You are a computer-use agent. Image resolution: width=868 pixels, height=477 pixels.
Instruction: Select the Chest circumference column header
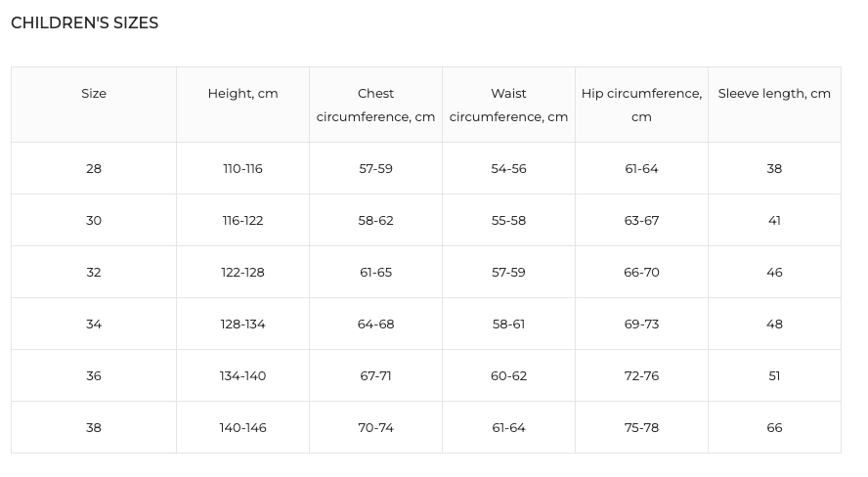[x=376, y=106]
